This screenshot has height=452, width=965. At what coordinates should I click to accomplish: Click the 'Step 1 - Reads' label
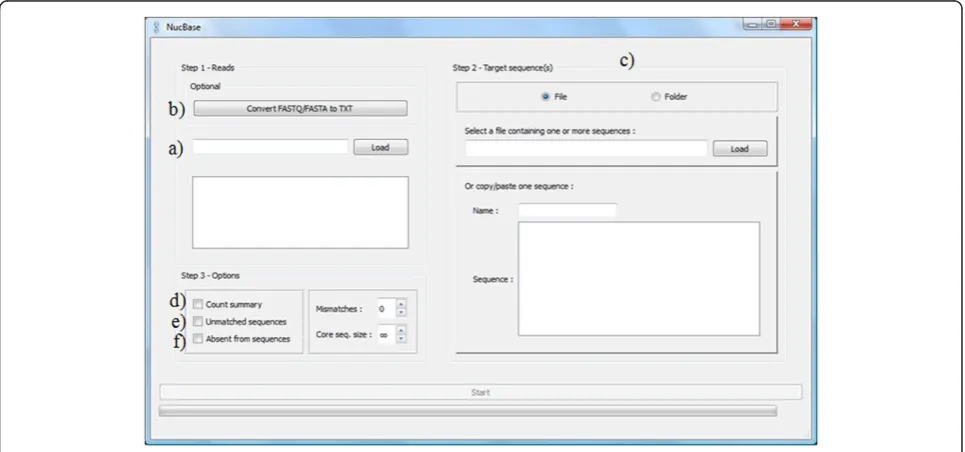(x=207, y=68)
